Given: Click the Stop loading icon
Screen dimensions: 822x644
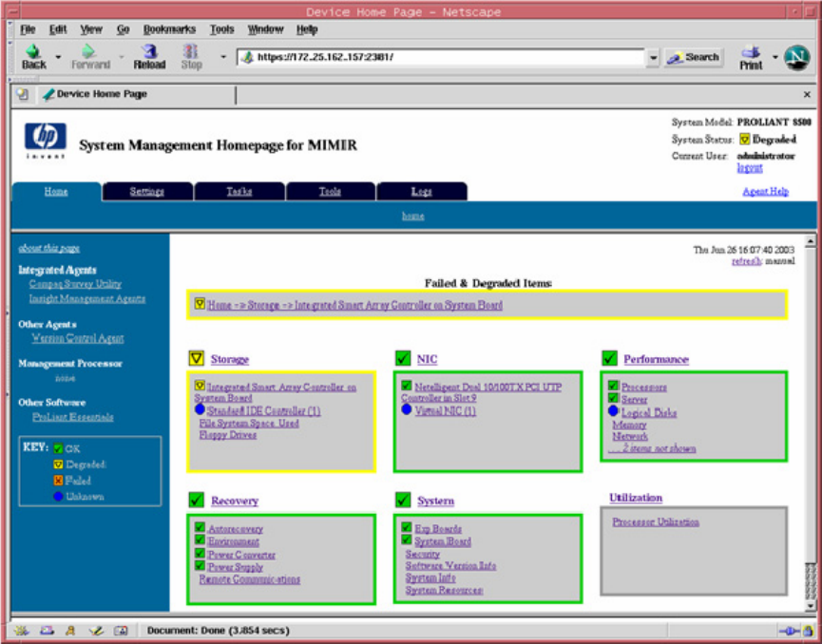Looking at the screenshot, I should pos(191,51).
